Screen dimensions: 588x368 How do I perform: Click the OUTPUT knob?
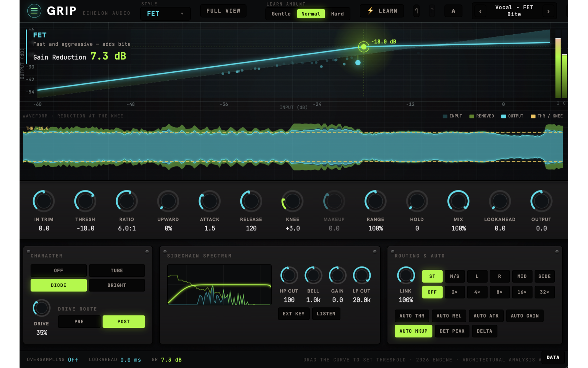coord(541,201)
